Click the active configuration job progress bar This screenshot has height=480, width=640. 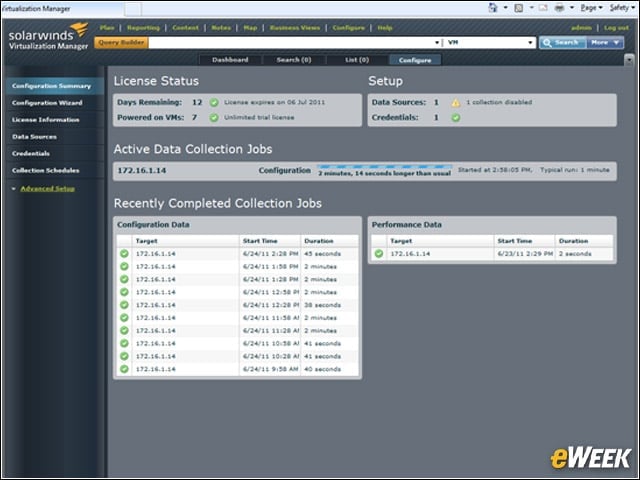coord(384,167)
